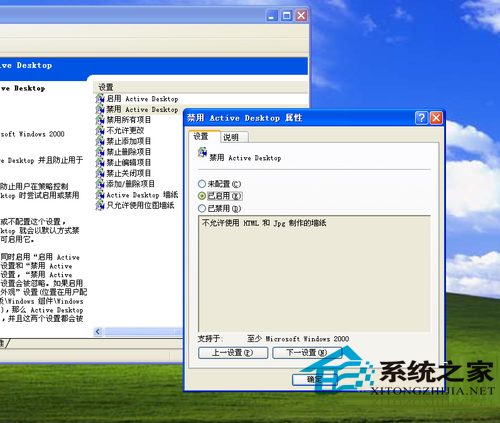Select the 不允许更改 text row
Image resolution: width=500 pixels, height=423 pixels.
(x=125, y=131)
